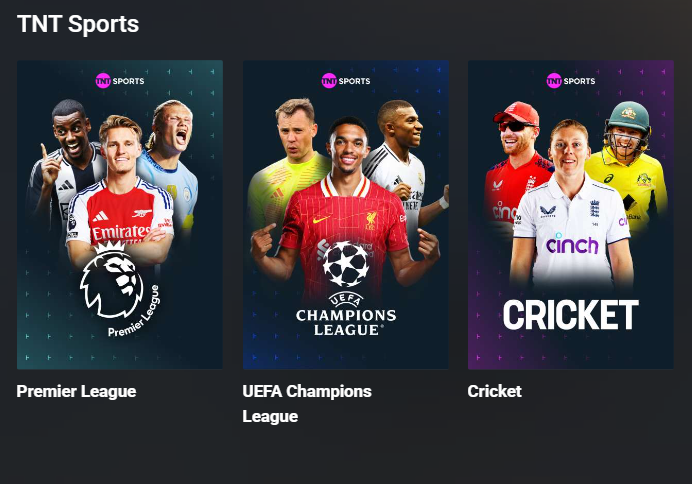Click the large CRICKET wordmark on poster
Image resolution: width=692 pixels, height=484 pixels.
[x=571, y=315]
